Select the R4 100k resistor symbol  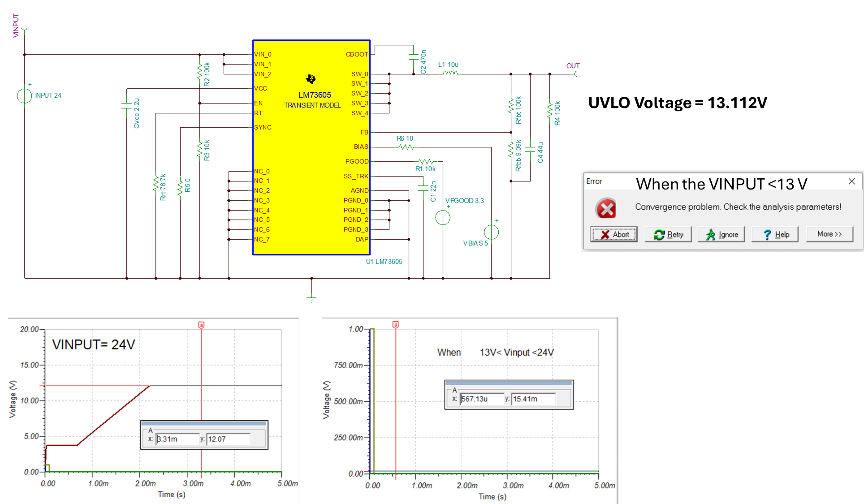coord(549,111)
